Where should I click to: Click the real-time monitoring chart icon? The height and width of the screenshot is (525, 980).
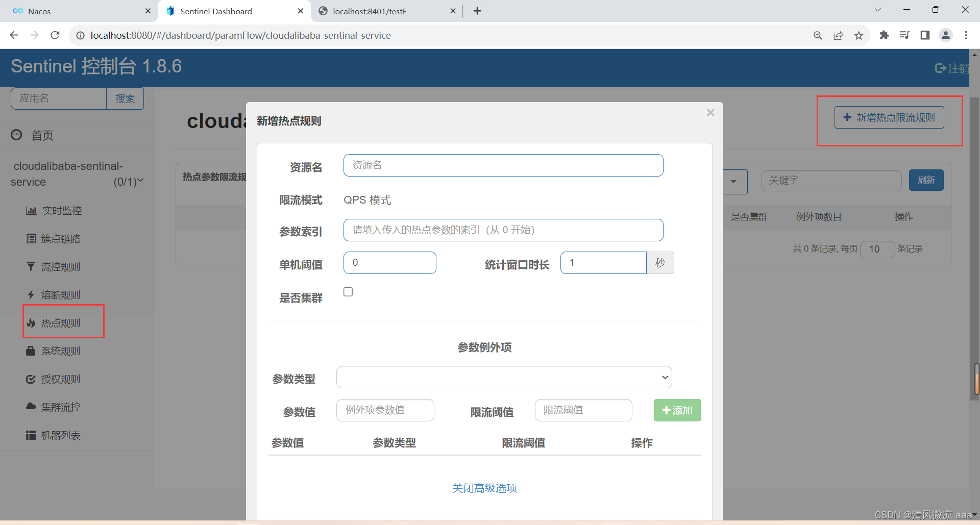click(x=31, y=211)
